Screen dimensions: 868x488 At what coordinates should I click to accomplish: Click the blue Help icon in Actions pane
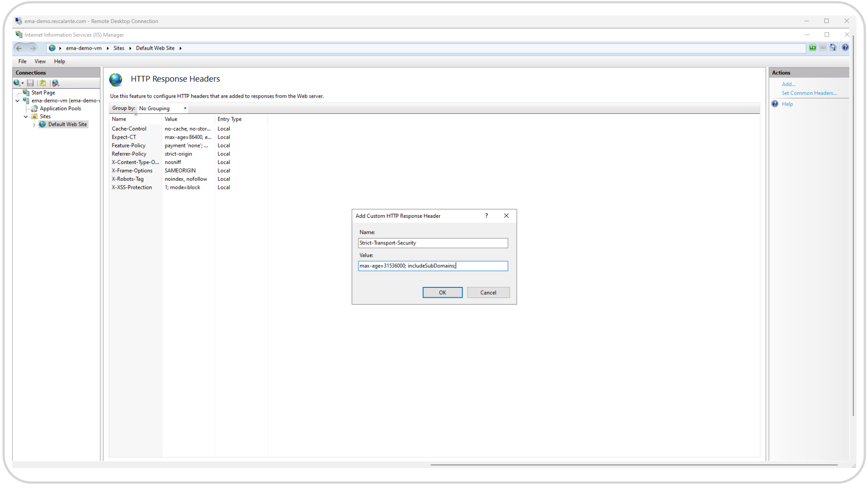coord(775,104)
